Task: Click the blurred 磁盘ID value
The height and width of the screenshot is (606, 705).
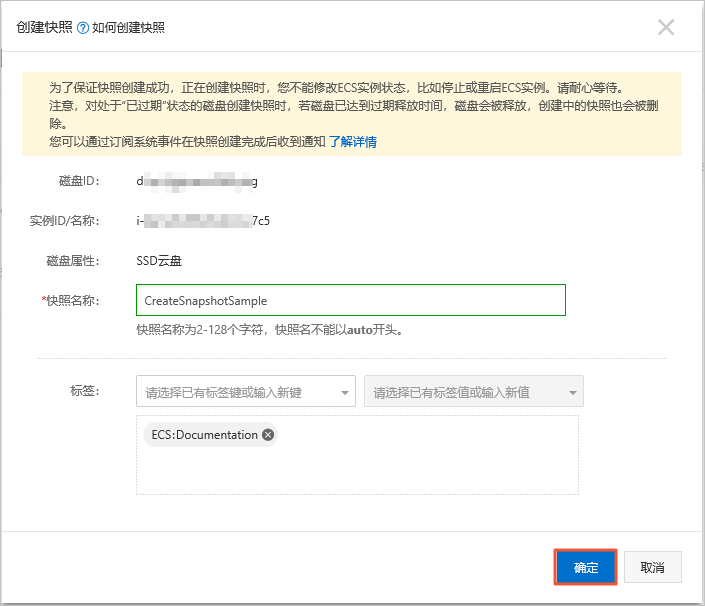Action: coord(197,182)
